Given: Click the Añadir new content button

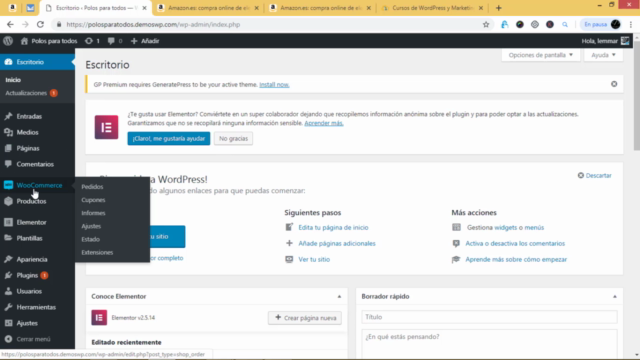Looking at the screenshot, I should pyautogui.click(x=145, y=41).
